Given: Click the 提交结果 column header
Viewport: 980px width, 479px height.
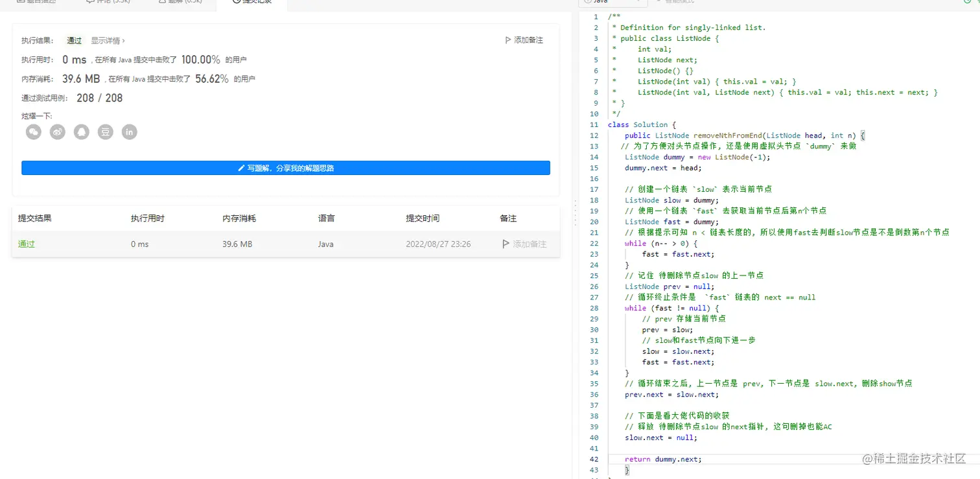Looking at the screenshot, I should (x=35, y=218).
